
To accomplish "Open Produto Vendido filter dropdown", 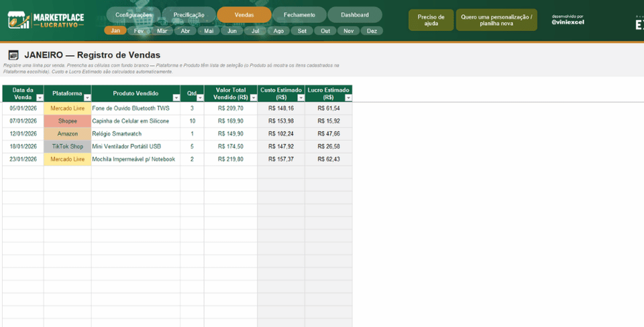I will (x=176, y=98).
